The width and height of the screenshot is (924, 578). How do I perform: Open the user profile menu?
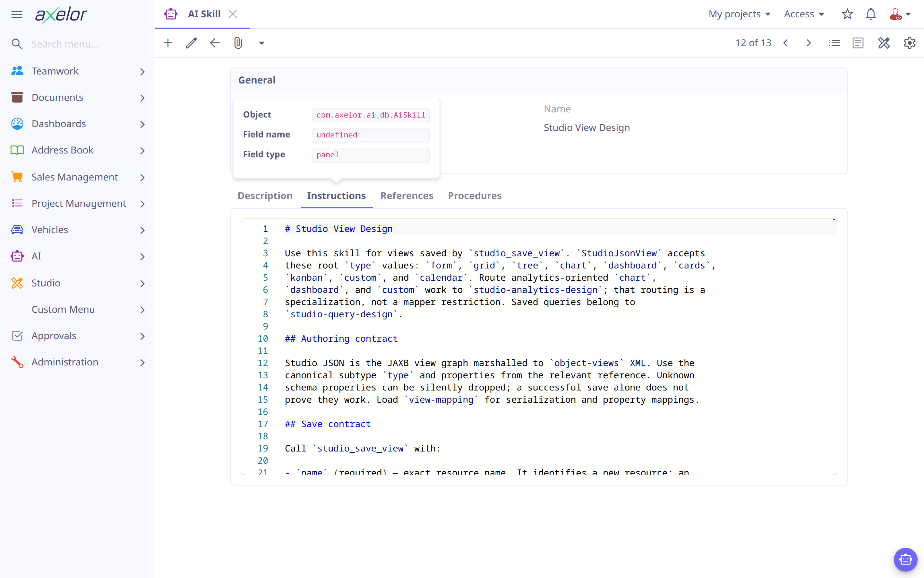coord(900,14)
